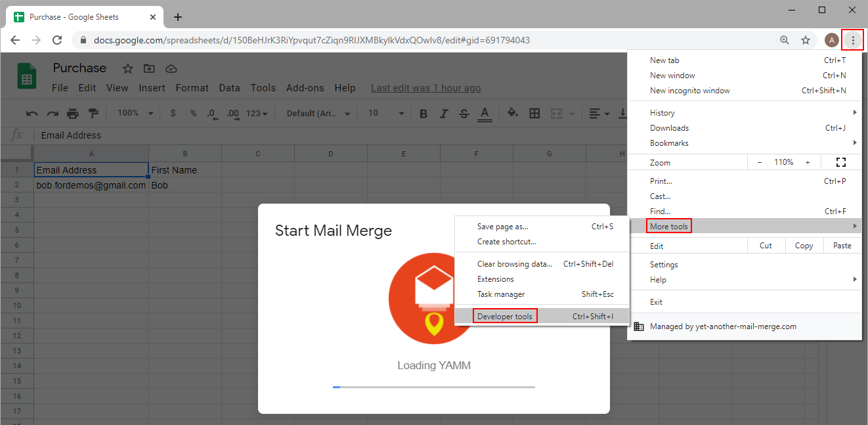The image size is (868, 425).
Task: Open the Default font dropdown
Action: (318, 113)
